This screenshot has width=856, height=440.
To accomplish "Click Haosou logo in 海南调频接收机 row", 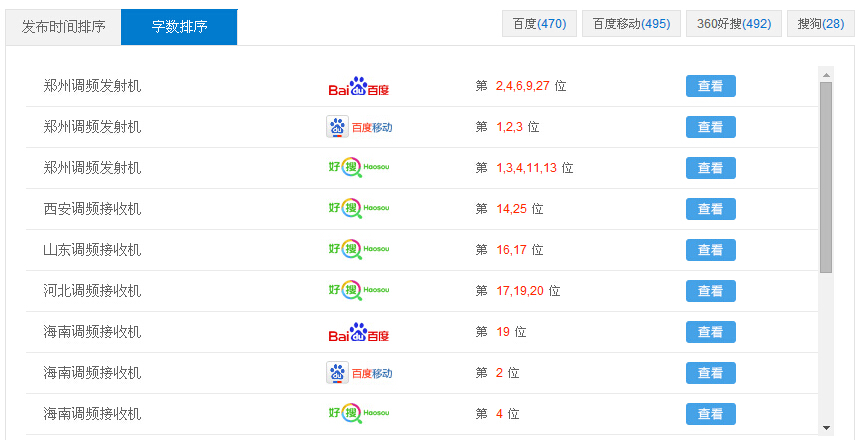I will click(359, 413).
